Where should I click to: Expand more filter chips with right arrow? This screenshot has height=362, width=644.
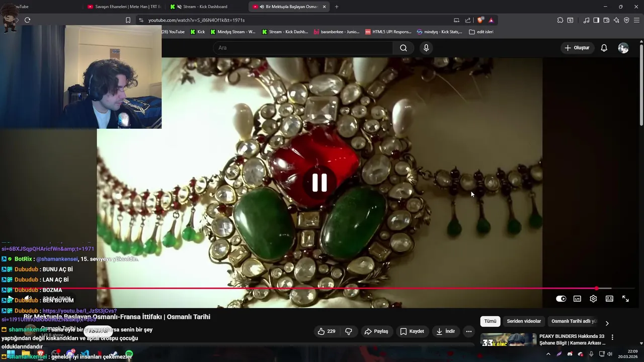[x=607, y=323]
